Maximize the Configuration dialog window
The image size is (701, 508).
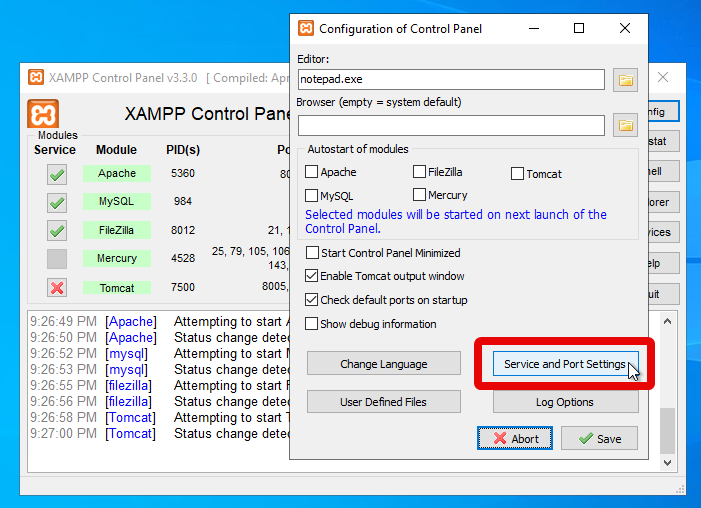[x=579, y=28]
